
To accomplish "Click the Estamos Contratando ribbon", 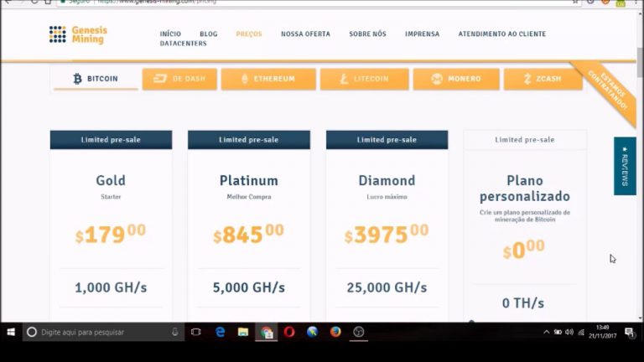I will [x=608, y=90].
